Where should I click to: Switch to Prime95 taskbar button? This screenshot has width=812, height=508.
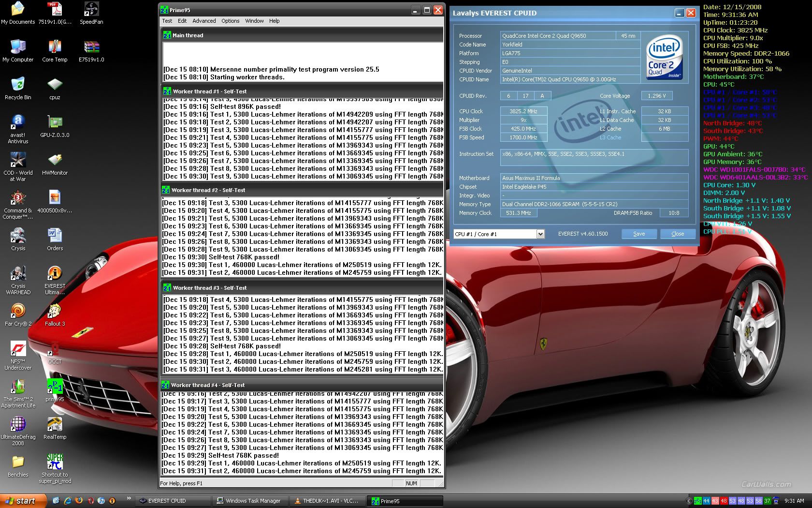(405, 501)
